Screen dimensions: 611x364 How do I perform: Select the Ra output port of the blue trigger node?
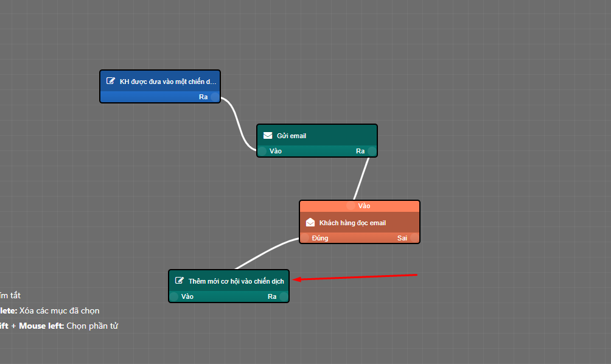point(215,97)
